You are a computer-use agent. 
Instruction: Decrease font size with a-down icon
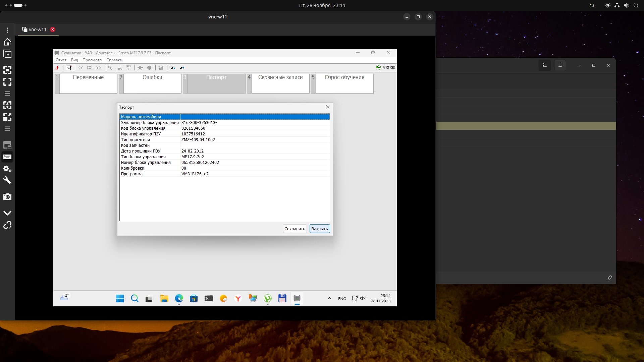(x=173, y=68)
